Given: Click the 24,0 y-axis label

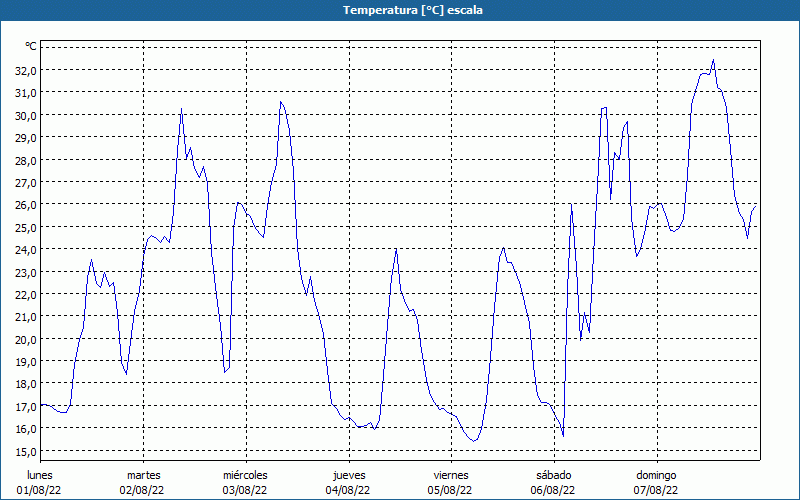Looking at the screenshot, I should click(26, 249).
